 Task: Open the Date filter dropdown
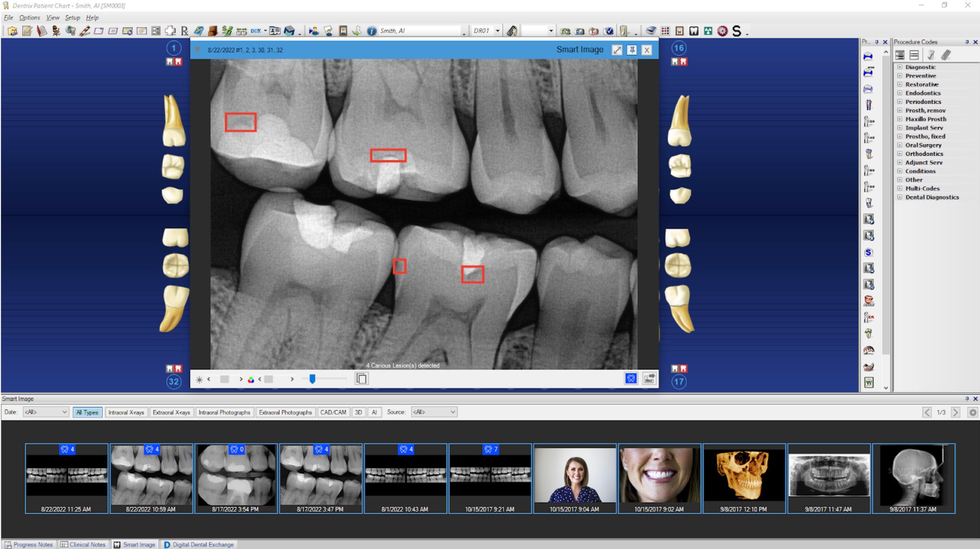[x=45, y=412]
